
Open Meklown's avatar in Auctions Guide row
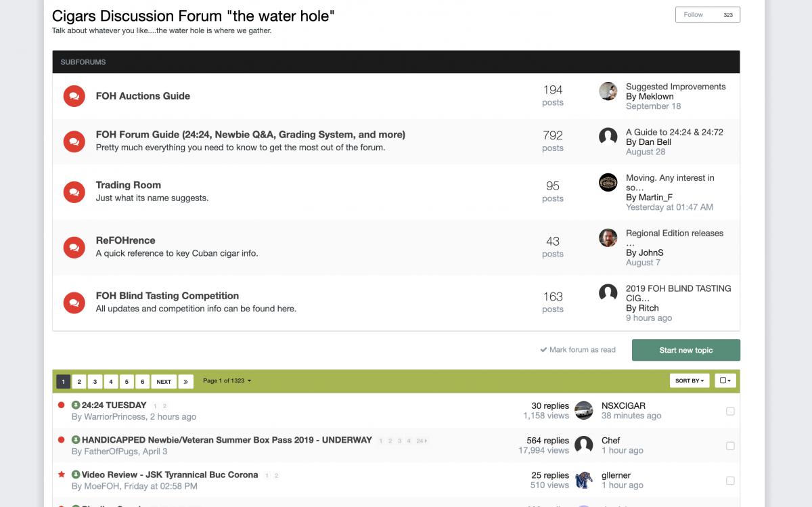tap(608, 91)
